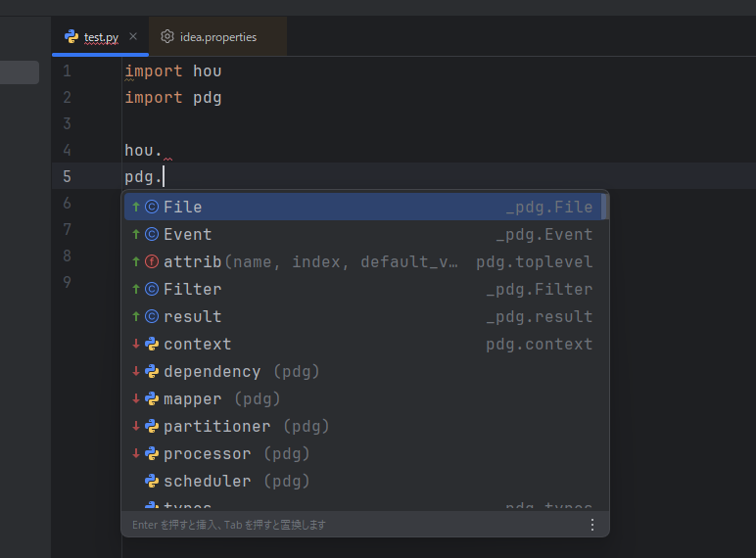Close the test.py editor tab

pyautogui.click(x=133, y=36)
